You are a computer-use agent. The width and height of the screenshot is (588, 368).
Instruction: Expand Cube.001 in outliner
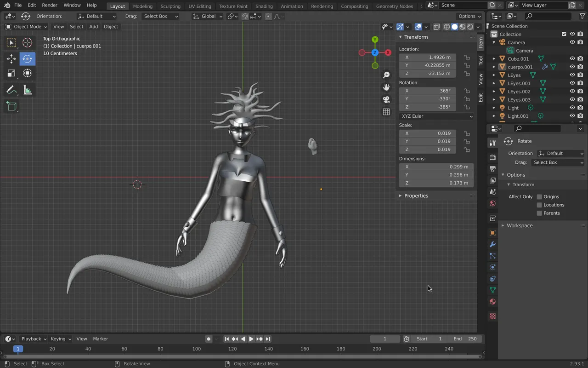(x=494, y=59)
